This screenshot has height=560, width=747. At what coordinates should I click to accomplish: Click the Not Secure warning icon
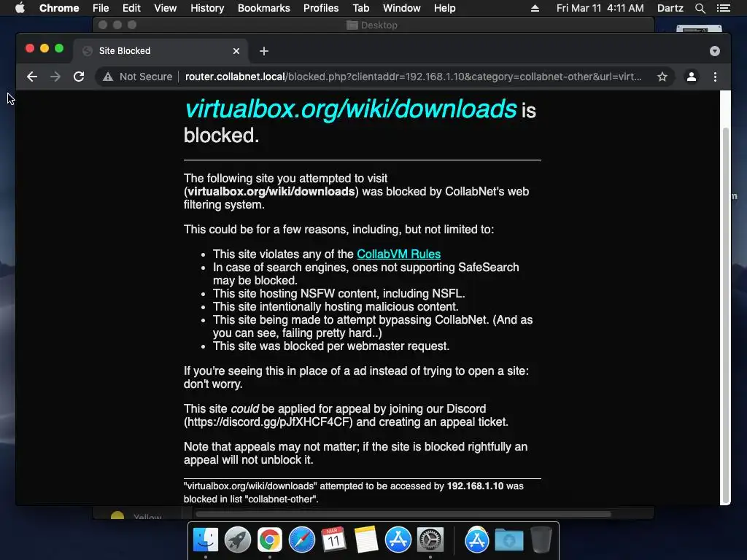tap(108, 77)
